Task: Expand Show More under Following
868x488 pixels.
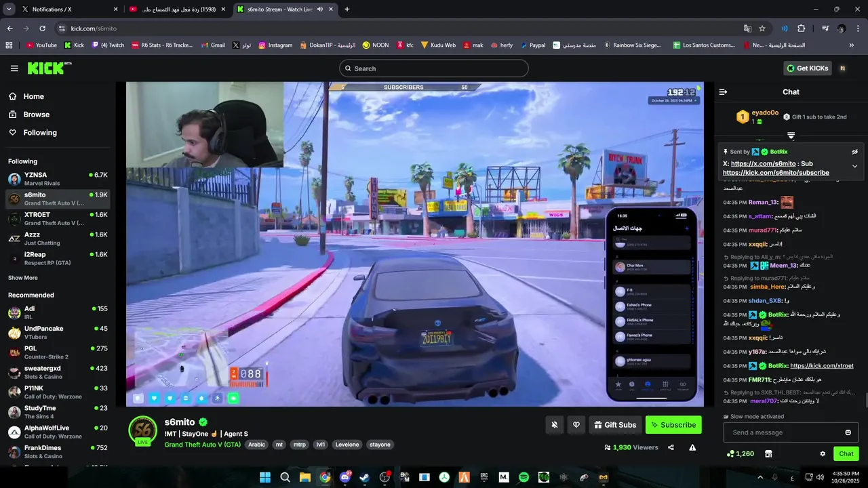Action: click(x=22, y=278)
